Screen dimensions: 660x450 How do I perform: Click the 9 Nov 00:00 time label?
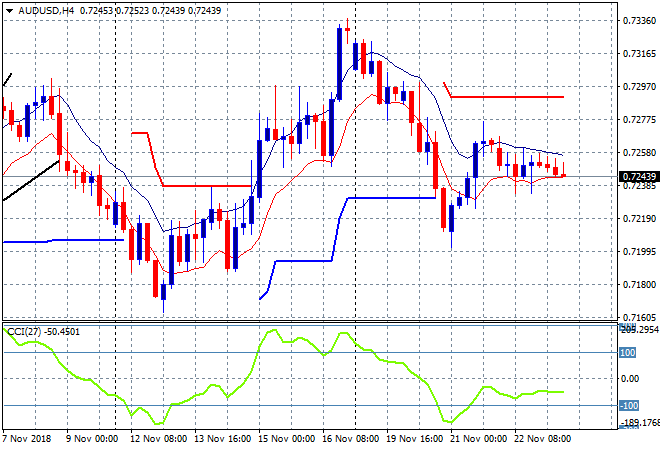92,439
